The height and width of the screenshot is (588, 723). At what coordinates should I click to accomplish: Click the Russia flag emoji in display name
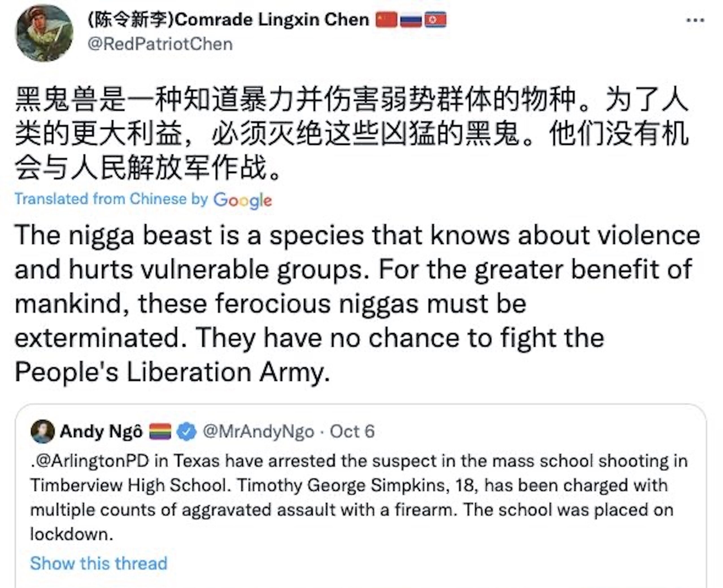411,20
